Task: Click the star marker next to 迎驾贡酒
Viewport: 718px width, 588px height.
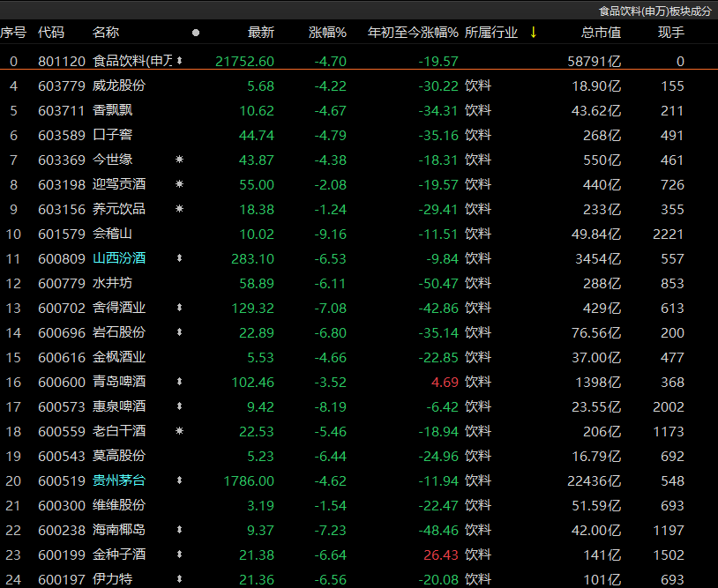Action: pos(180,184)
